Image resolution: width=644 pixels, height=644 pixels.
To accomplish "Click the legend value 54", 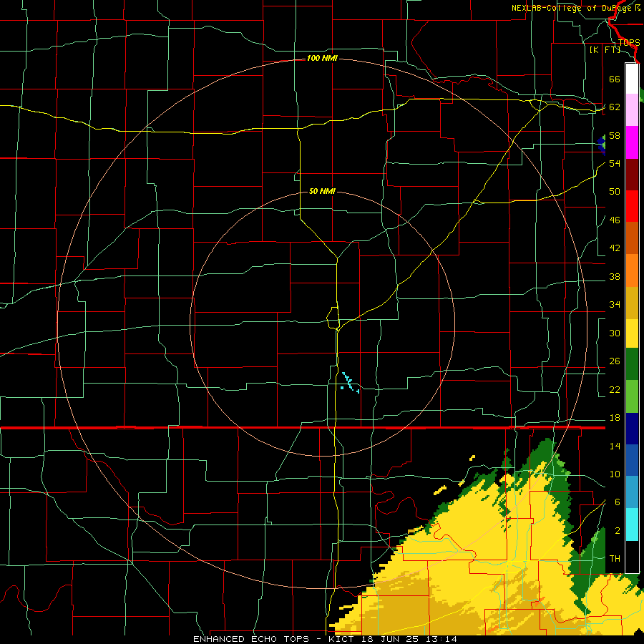I will 615,163.
